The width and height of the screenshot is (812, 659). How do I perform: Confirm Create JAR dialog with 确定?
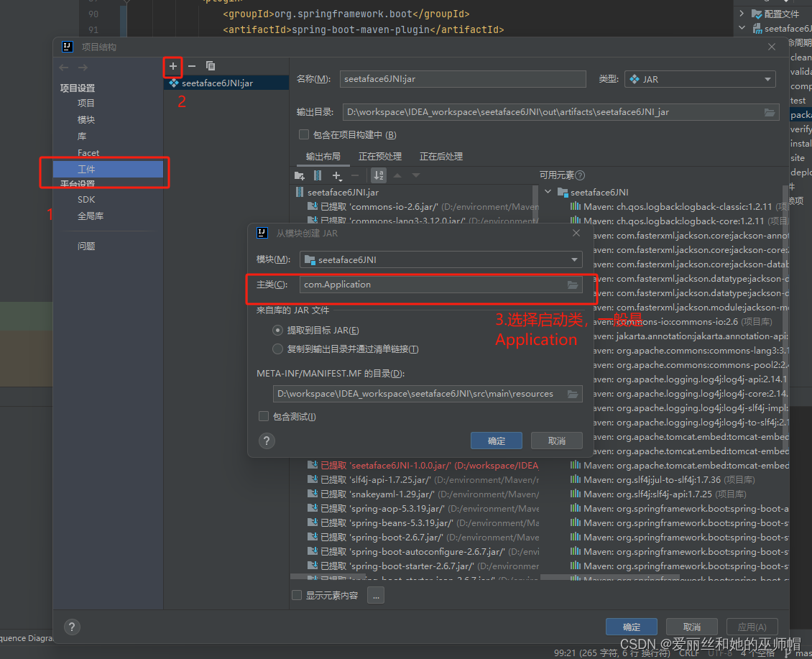pyautogui.click(x=496, y=441)
